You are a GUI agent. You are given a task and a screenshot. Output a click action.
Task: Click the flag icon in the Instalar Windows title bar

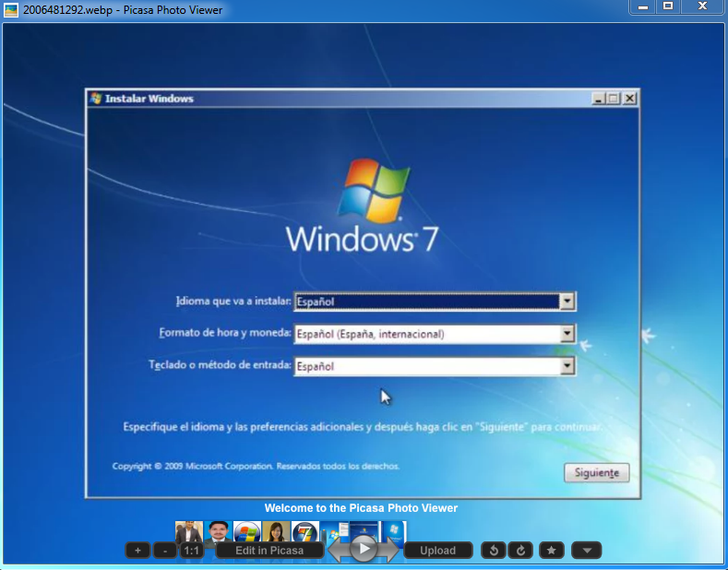[96, 98]
